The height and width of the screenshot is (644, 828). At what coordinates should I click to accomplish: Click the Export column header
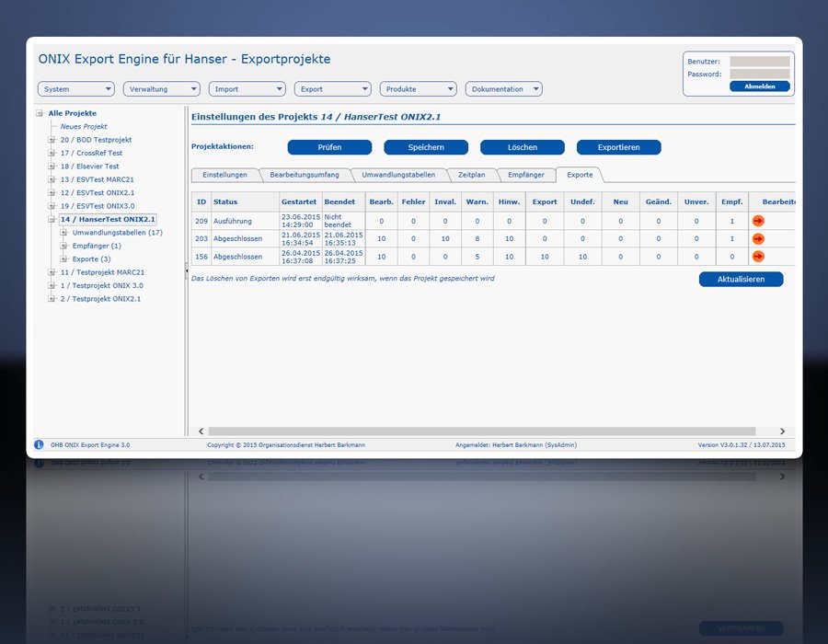click(x=545, y=201)
